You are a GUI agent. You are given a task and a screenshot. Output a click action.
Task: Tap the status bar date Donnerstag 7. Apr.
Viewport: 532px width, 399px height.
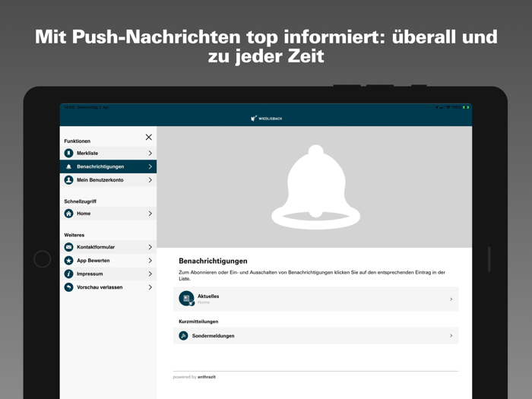point(93,107)
